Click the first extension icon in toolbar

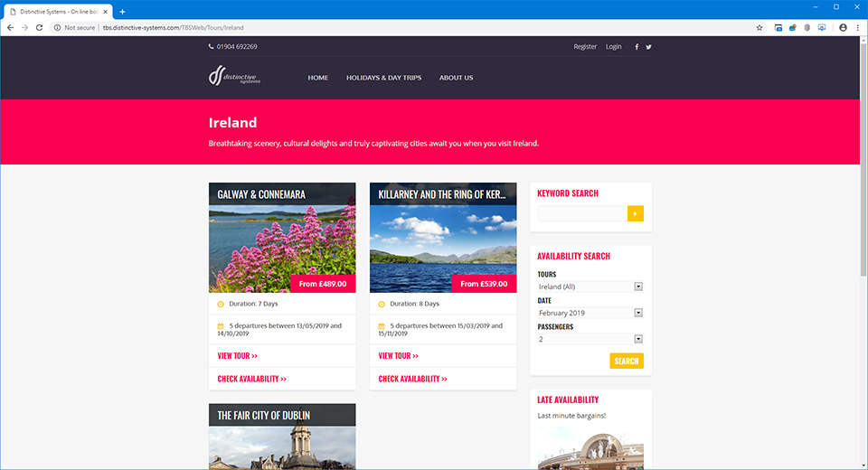point(778,28)
